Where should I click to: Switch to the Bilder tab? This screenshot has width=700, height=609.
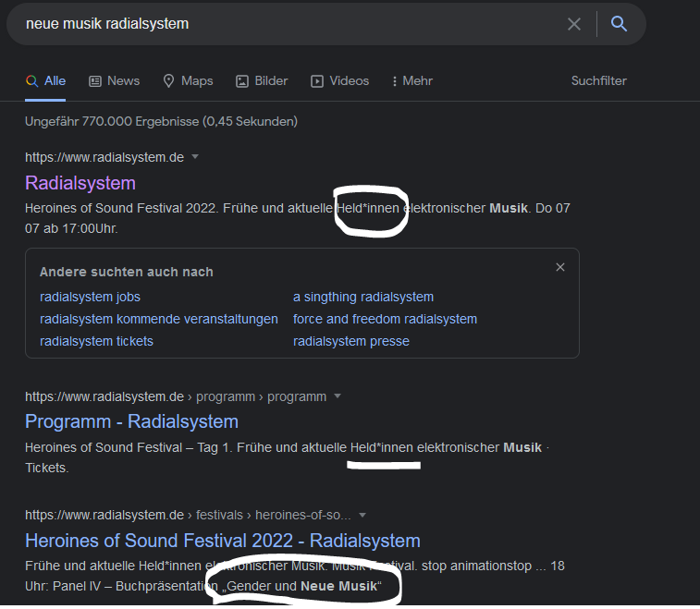262,80
